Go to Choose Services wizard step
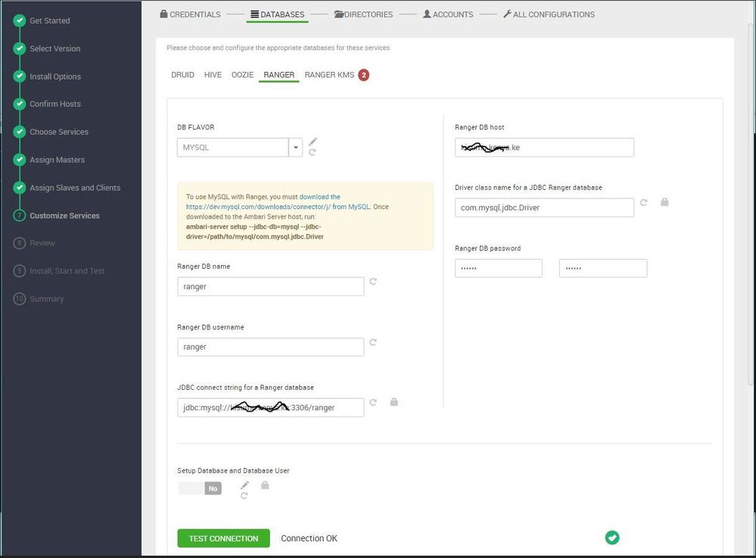Viewport: 756px width, 558px height. click(x=59, y=132)
